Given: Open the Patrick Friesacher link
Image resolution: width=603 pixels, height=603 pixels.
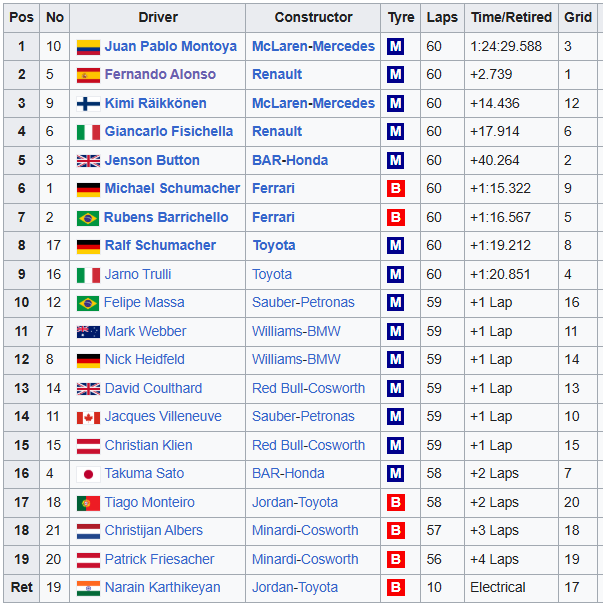Looking at the screenshot, I should coord(159,559).
